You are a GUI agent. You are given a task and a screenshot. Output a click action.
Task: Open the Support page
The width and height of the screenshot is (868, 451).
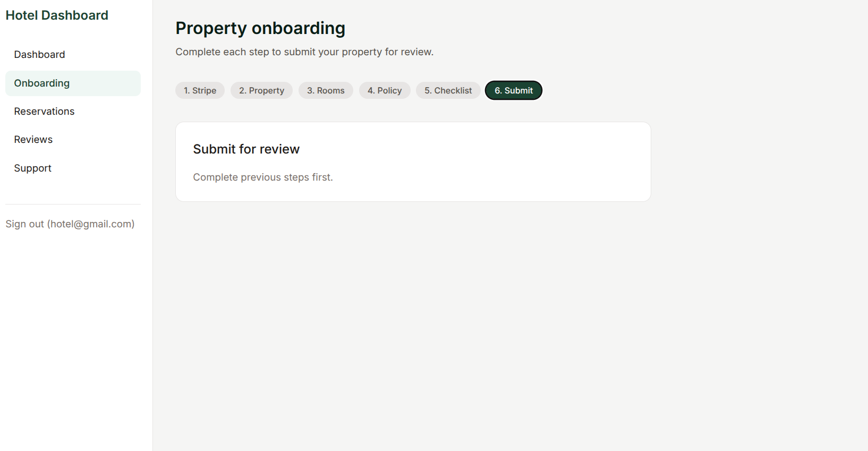point(73,168)
